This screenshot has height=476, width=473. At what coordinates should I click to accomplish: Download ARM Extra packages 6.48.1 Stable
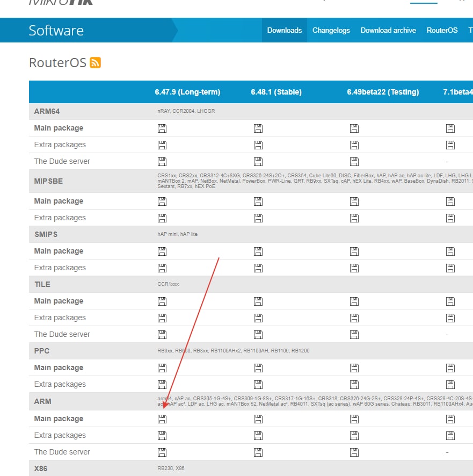point(258,436)
